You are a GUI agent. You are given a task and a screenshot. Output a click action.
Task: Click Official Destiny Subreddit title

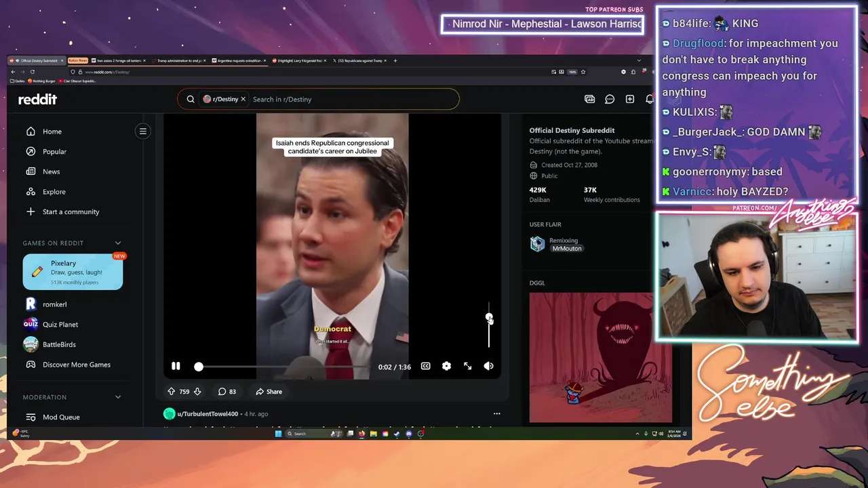(x=572, y=130)
